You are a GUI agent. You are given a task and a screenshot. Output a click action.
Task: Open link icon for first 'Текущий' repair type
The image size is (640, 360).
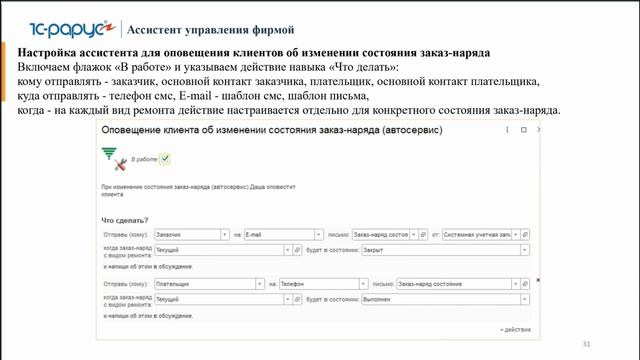298,250
